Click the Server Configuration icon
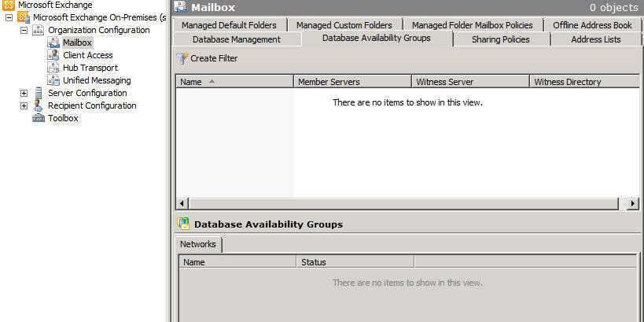This screenshot has height=322, width=644. pyautogui.click(x=39, y=93)
